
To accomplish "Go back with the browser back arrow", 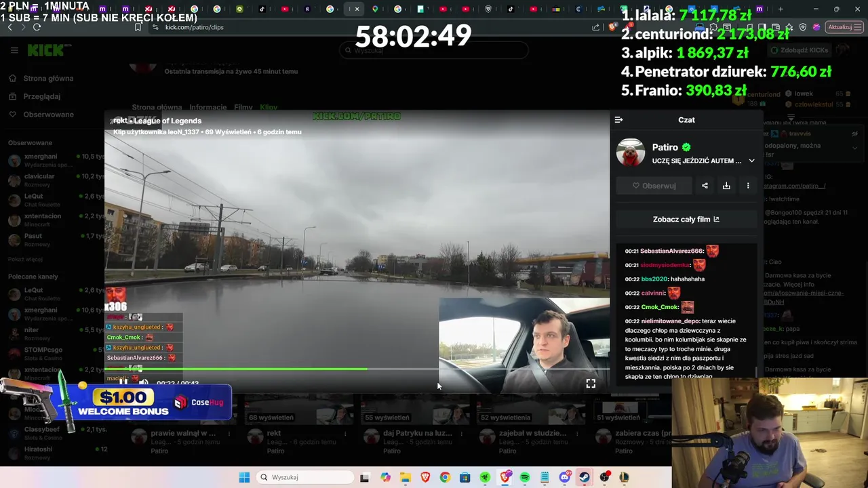I will click(x=9, y=27).
